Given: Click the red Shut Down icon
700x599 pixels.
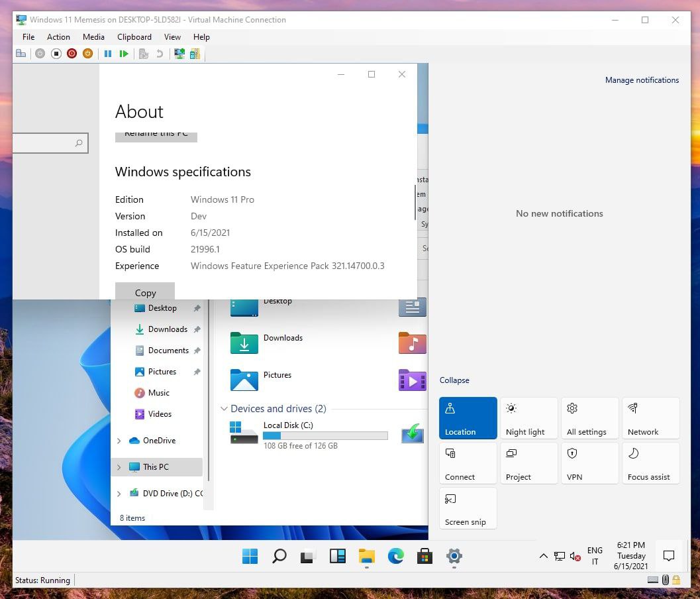Looking at the screenshot, I should (x=72, y=54).
